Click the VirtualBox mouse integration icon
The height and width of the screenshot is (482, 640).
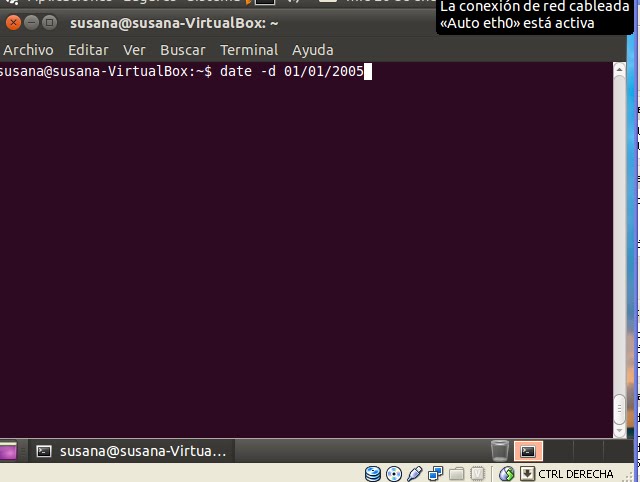[507, 474]
